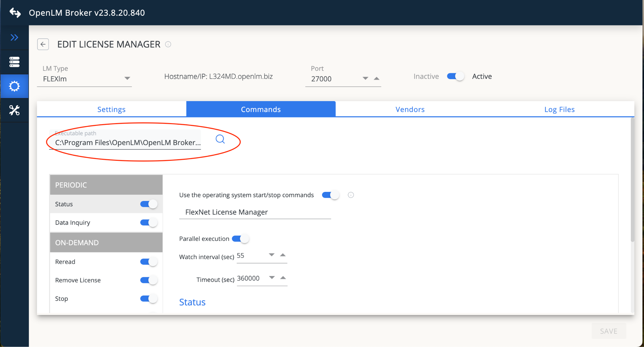This screenshot has width=644, height=347.
Task: Open the license servers list sidebar icon
Action: click(x=14, y=62)
